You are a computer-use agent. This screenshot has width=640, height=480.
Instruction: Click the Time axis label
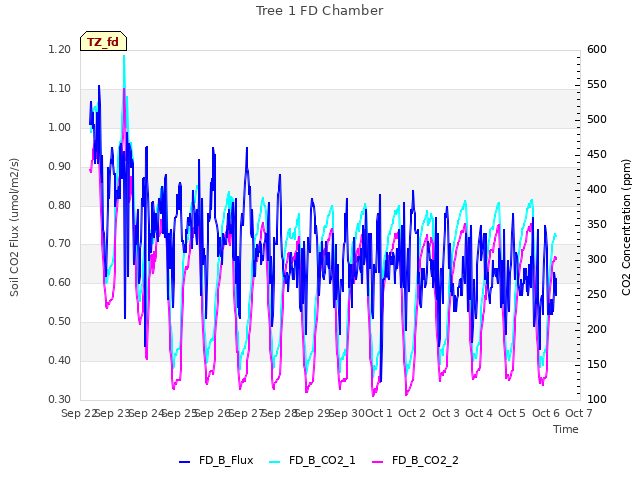pos(566,429)
